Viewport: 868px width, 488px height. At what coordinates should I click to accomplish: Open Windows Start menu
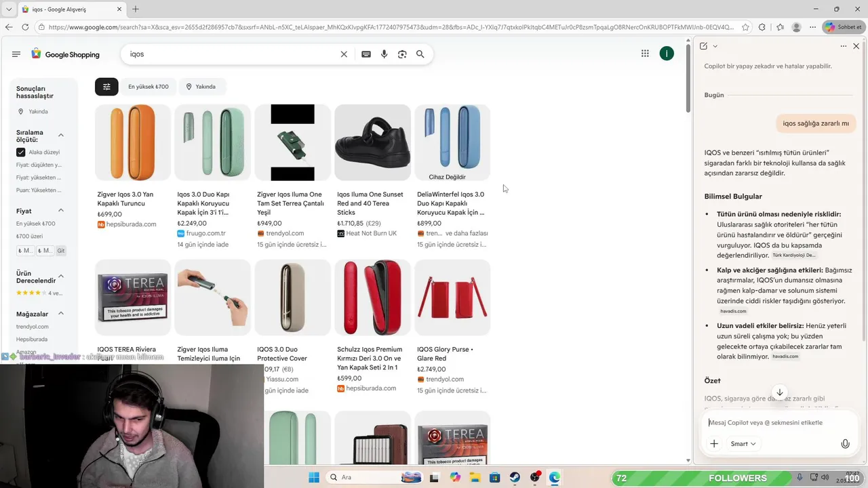[x=314, y=477]
